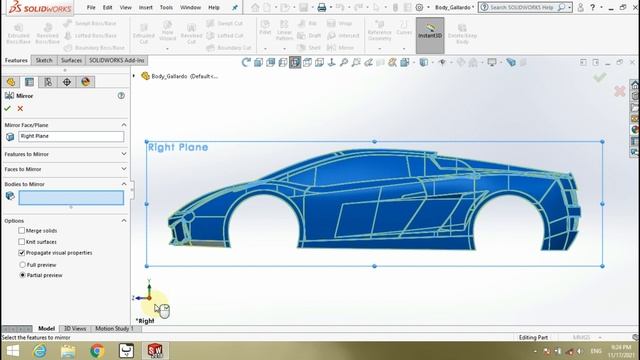640x360 pixels.
Task: Open the Help question mark icon
Action: (x=592, y=7)
